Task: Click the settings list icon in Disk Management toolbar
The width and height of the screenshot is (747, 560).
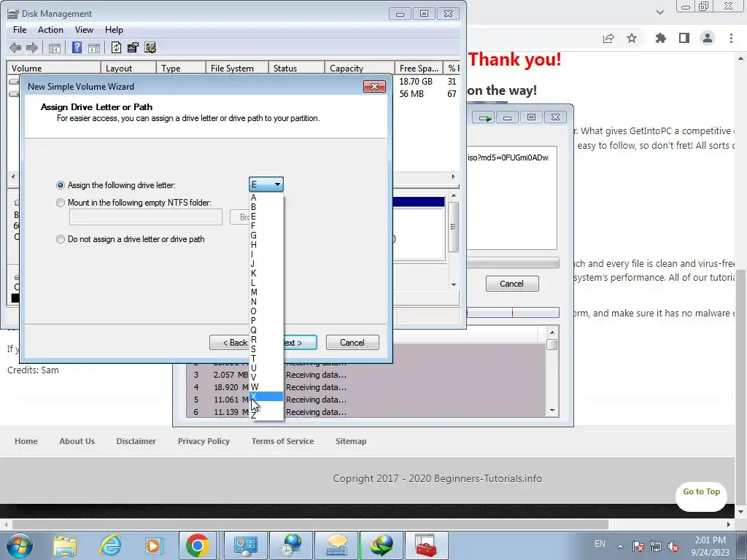Action: tap(150, 47)
